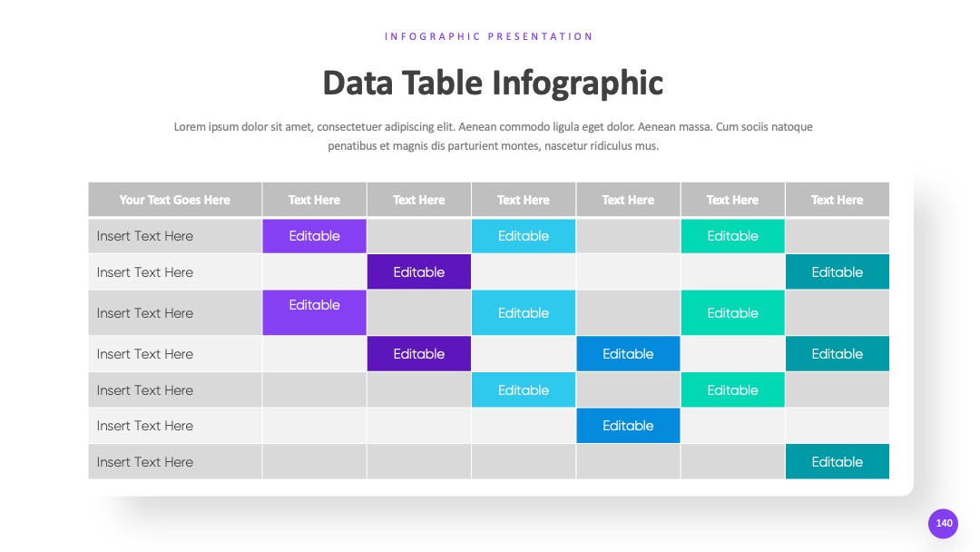Select Insert Text Here in the bottom row
Screen dimensions: 980x552
coord(145,462)
